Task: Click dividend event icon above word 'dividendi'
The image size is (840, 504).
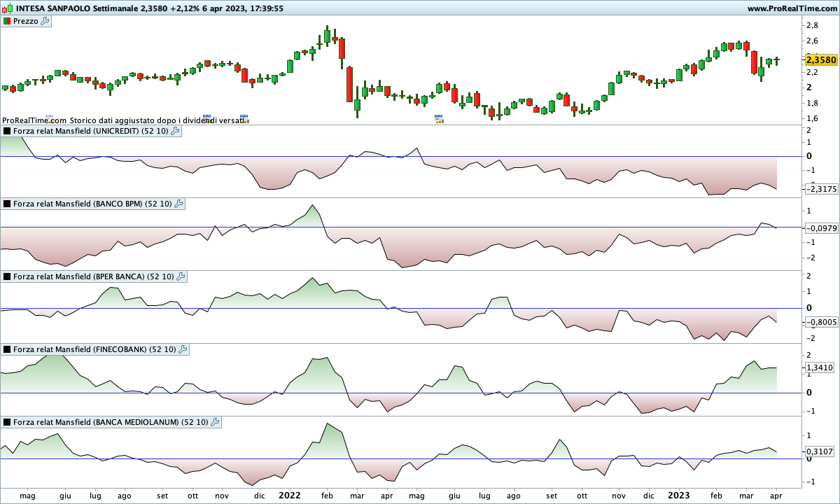Action: tap(206, 119)
